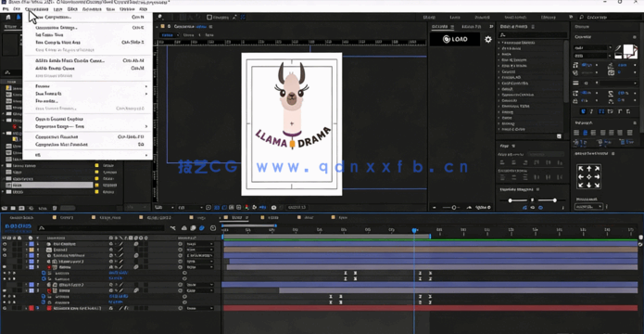Click the timeline current time indicator handle
The image size is (644, 334).
[414, 231]
